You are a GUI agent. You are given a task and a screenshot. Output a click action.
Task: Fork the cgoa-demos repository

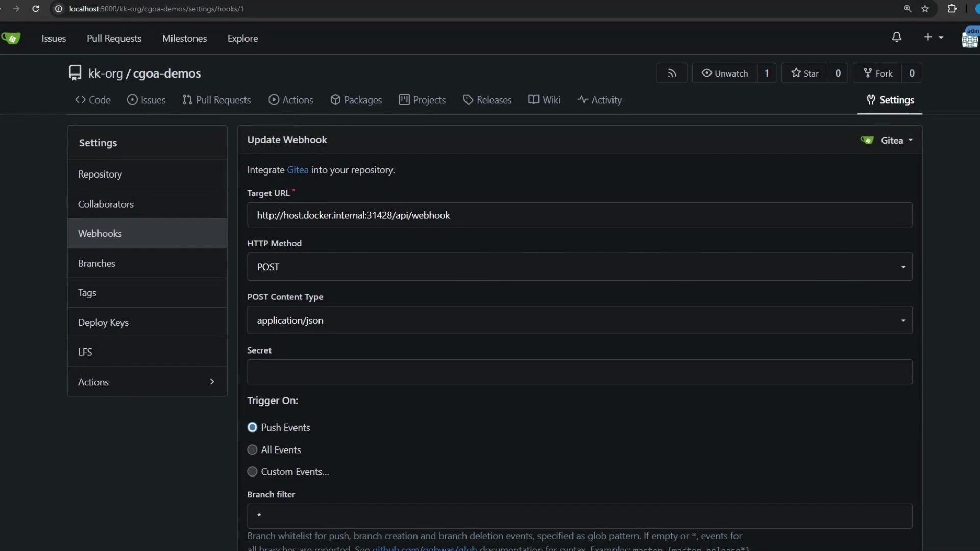point(878,73)
